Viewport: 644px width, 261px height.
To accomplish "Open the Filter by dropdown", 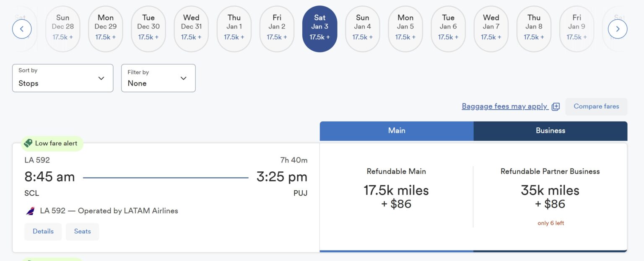I will point(158,78).
